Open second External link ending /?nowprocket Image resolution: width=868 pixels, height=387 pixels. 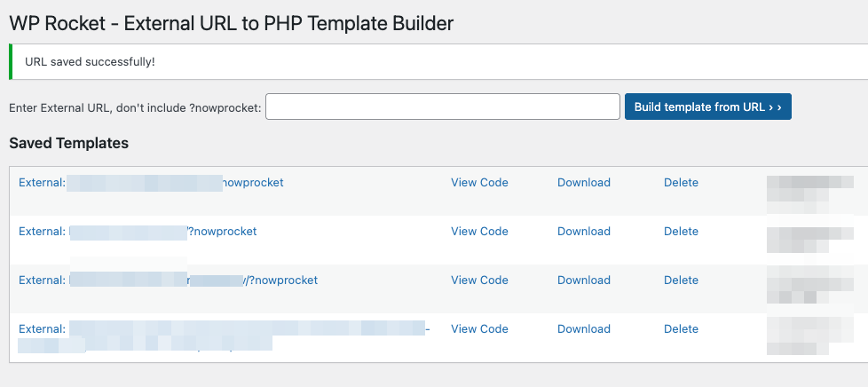click(x=138, y=232)
